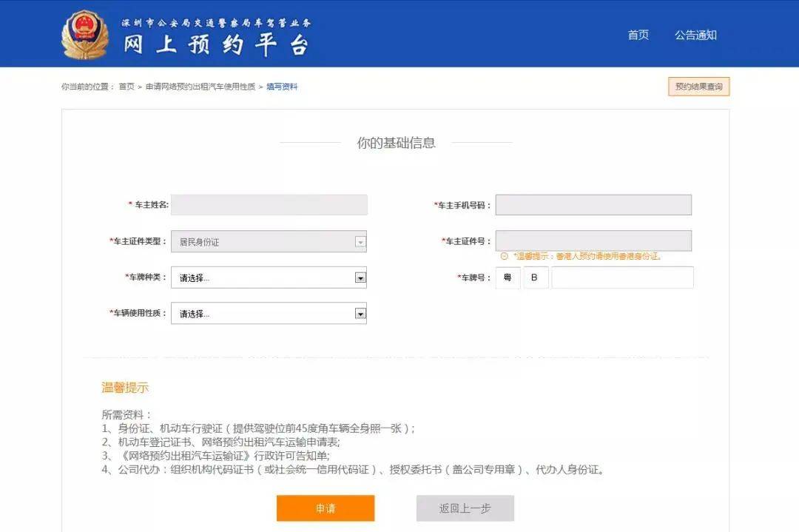This screenshot has width=799, height=532.
Task: Click the police badge emblem logo
Action: pyautogui.click(x=85, y=35)
